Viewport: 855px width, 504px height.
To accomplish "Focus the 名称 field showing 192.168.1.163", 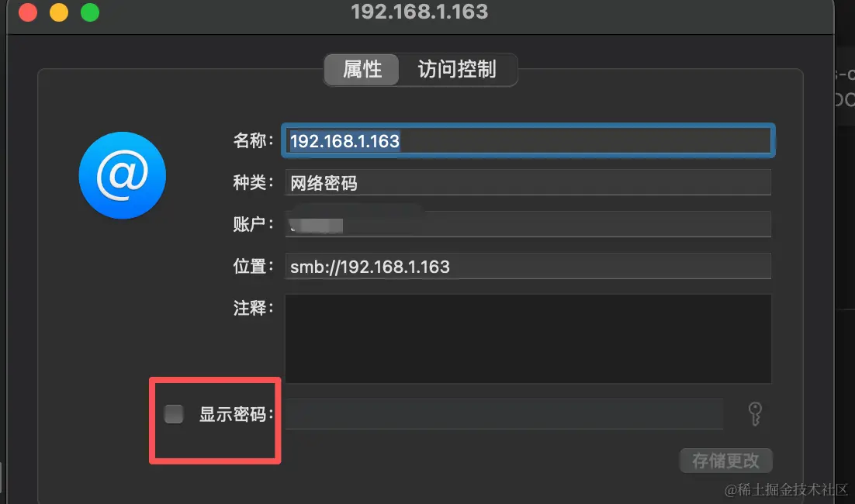I will (x=528, y=141).
